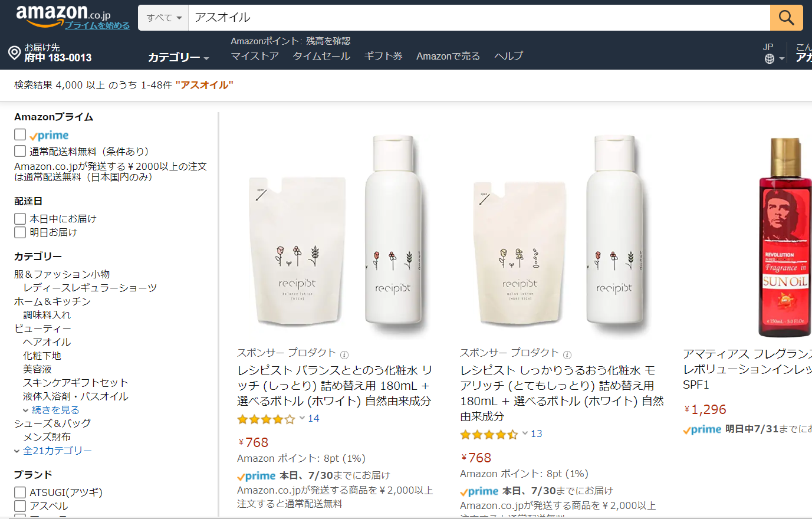Click the ヘアオイル category link
This screenshot has width=812, height=519.
47,342
